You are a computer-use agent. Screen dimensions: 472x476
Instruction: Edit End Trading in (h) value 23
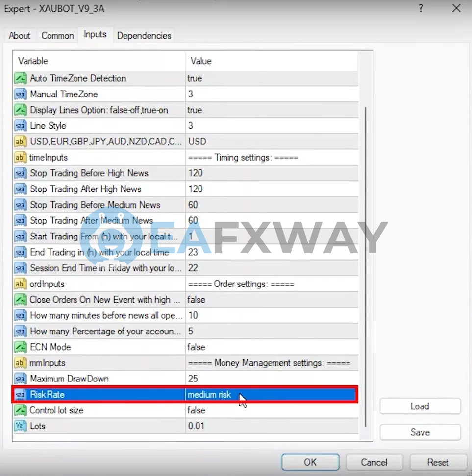point(272,252)
